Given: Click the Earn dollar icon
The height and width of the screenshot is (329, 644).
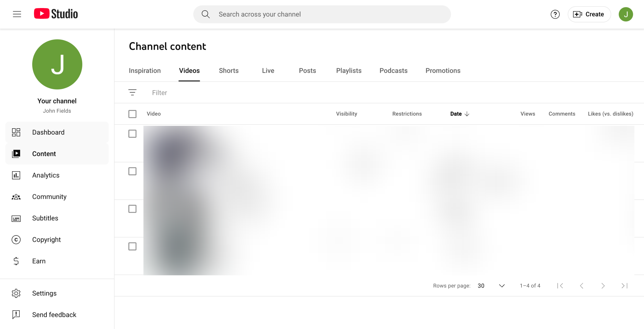Looking at the screenshot, I should click(x=16, y=261).
